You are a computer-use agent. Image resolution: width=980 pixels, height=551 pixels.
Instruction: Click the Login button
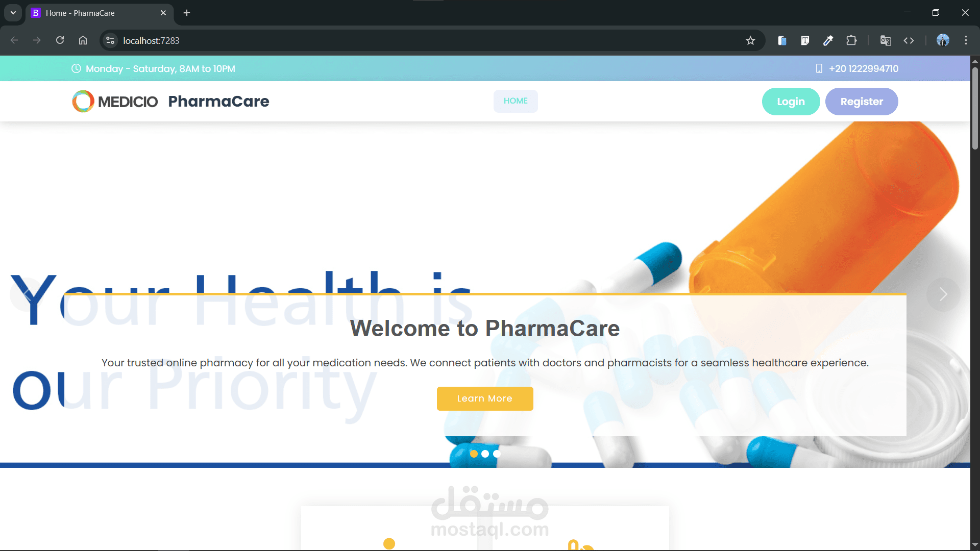click(791, 102)
